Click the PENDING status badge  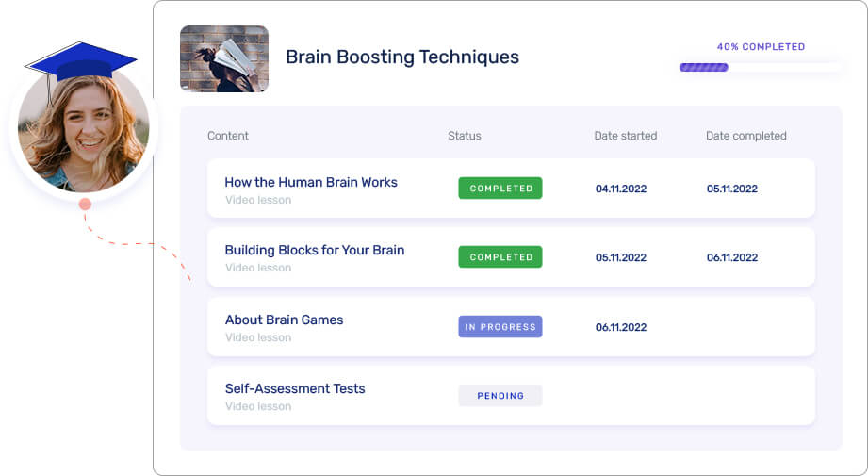[500, 395]
